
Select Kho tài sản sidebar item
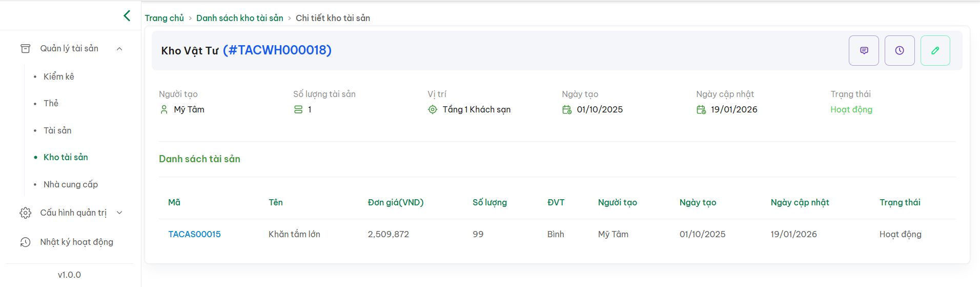pyautogui.click(x=66, y=157)
